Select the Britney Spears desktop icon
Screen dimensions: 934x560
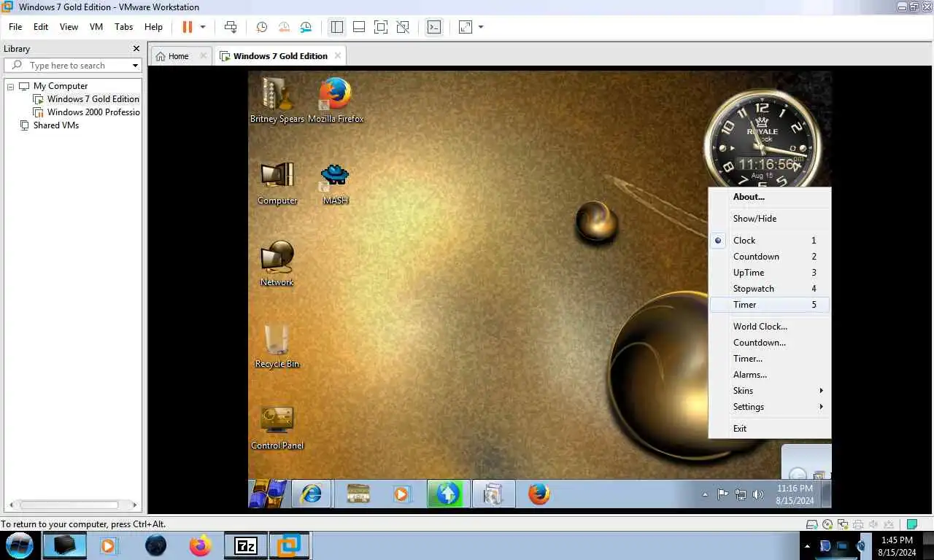tap(277, 100)
